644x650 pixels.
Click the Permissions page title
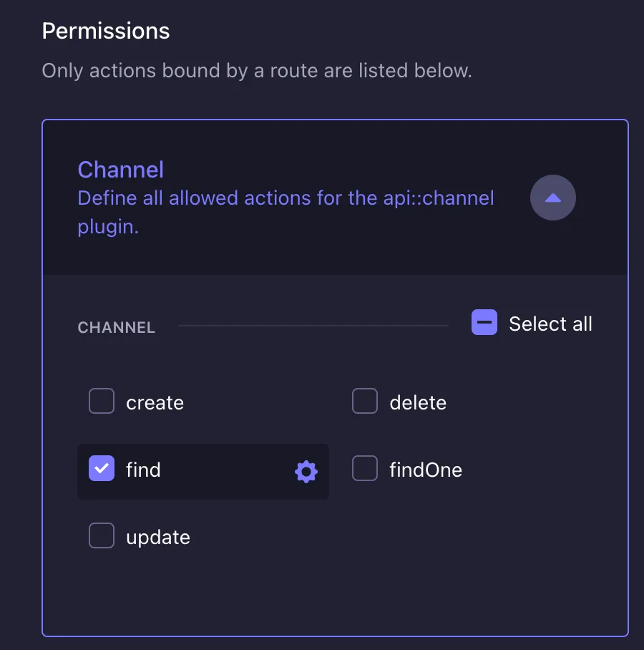pyautogui.click(x=105, y=30)
